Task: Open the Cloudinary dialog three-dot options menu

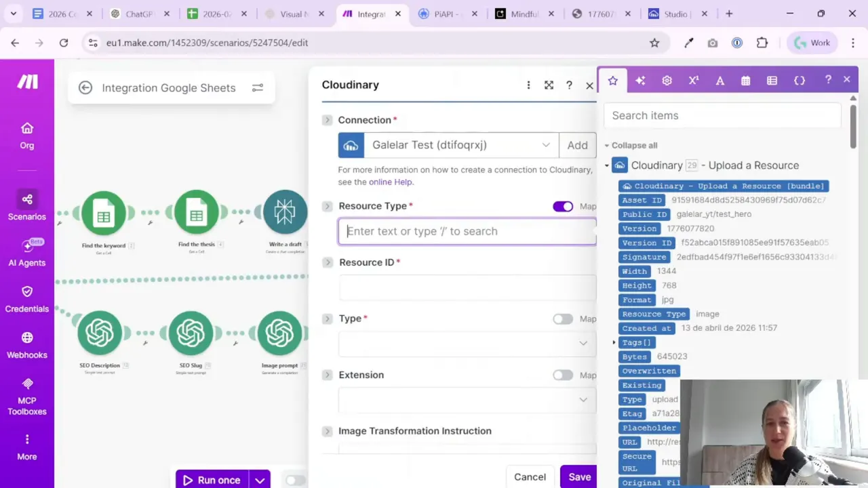Action: coord(528,85)
